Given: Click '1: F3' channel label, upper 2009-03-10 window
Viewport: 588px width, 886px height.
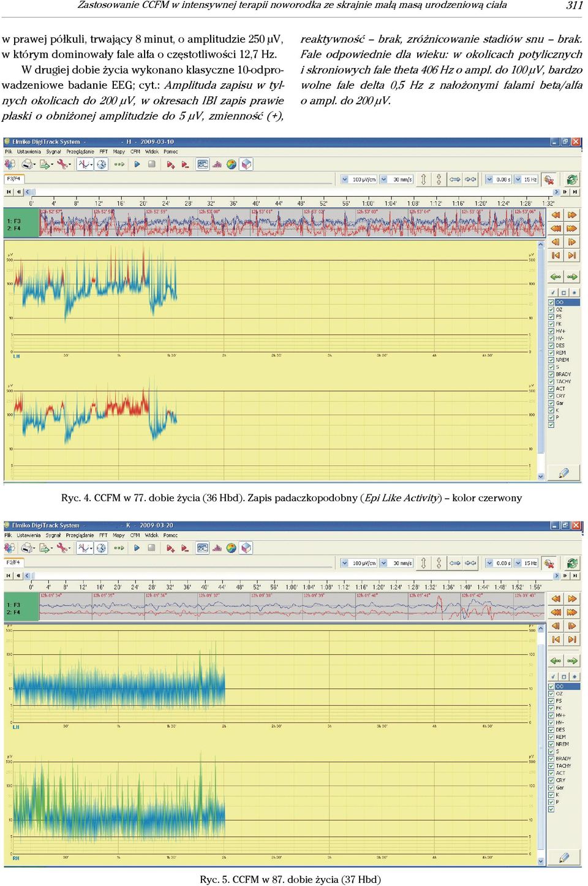Looking at the screenshot, I should tap(13, 221).
